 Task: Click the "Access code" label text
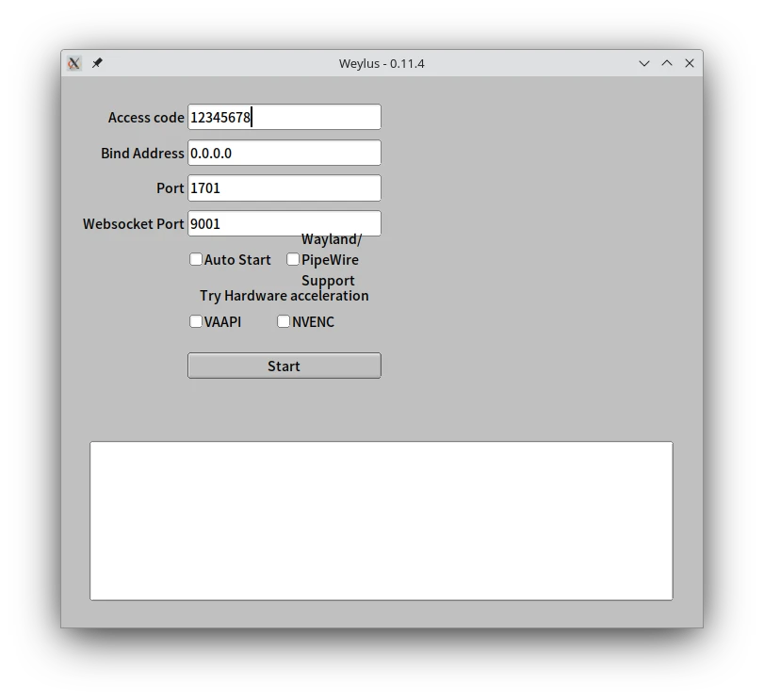146,118
